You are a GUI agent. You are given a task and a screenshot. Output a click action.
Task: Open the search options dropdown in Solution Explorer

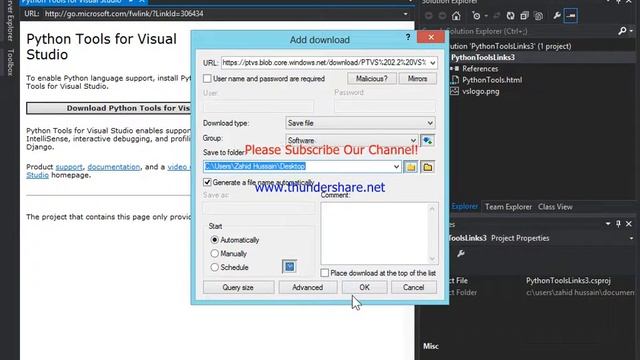tap(631, 31)
